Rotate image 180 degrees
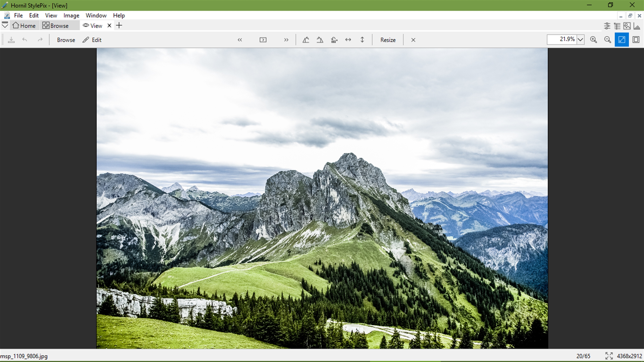644x362 pixels. coord(334,40)
